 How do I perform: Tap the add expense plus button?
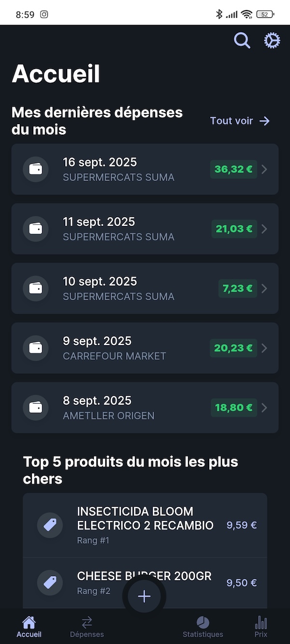tap(144, 596)
